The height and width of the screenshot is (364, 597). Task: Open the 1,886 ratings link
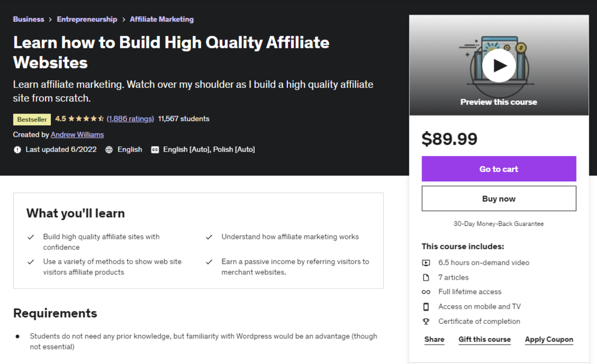pyautogui.click(x=130, y=118)
